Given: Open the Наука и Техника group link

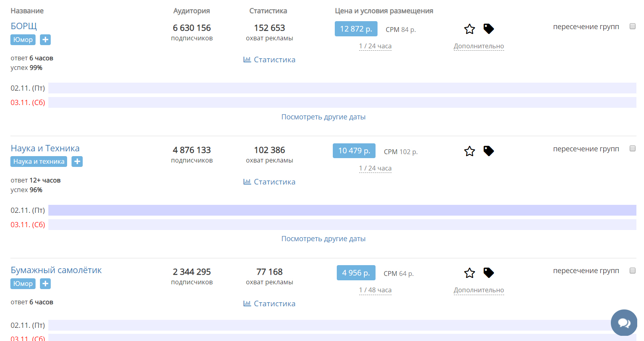Looking at the screenshot, I should (45, 149).
